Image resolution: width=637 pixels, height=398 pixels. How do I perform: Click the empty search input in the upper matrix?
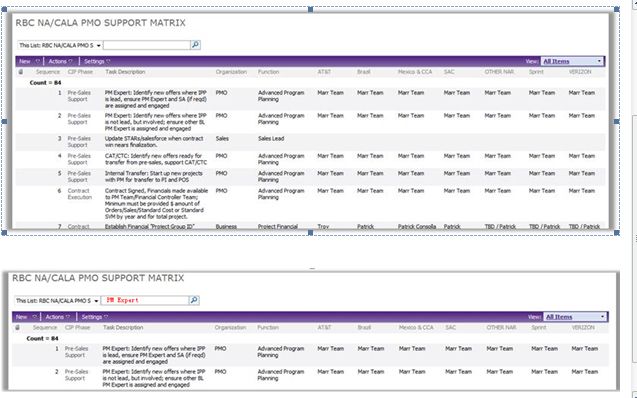coord(147,45)
